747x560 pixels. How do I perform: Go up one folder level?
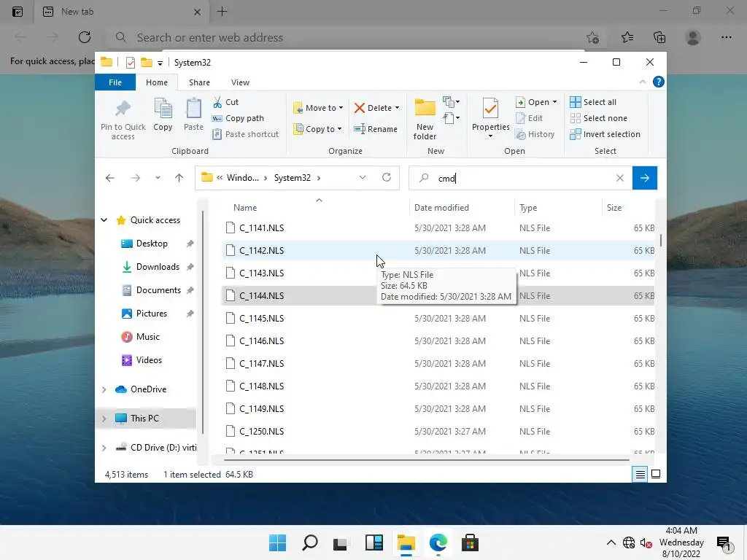tap(179, 178)
